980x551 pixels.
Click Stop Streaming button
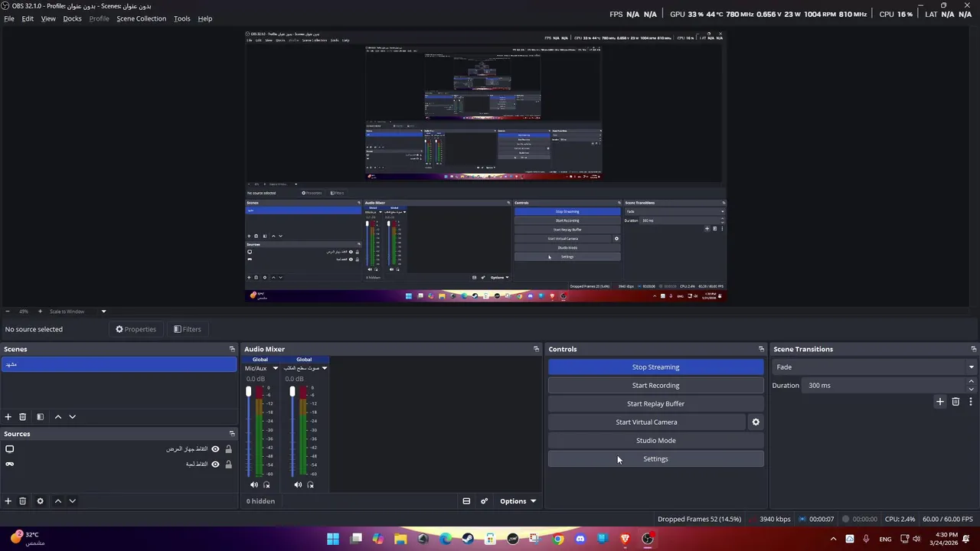(656, 367)
